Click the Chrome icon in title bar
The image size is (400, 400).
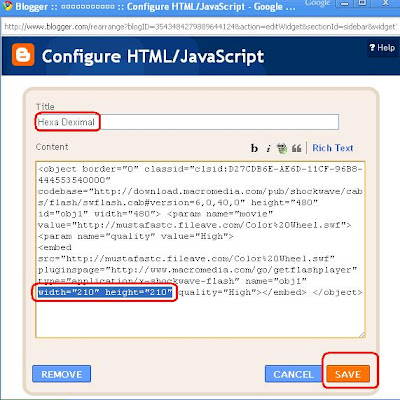coord(7,6)
